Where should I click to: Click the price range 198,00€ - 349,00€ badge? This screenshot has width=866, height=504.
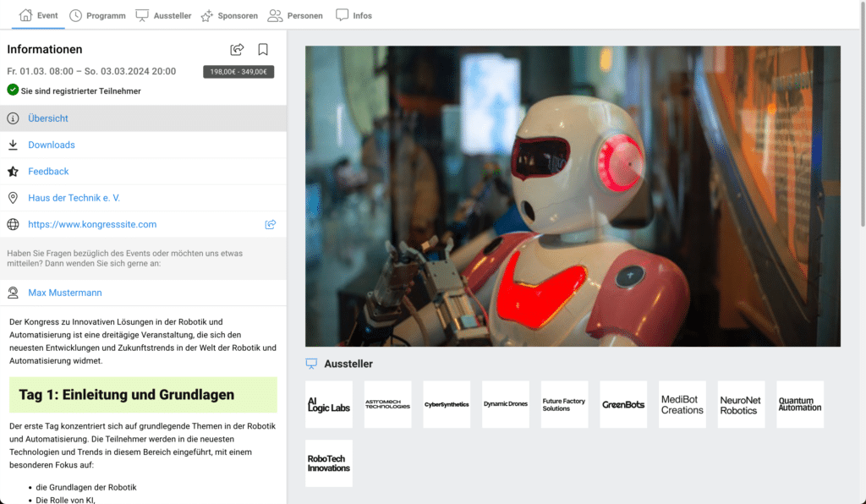[238, 72]
